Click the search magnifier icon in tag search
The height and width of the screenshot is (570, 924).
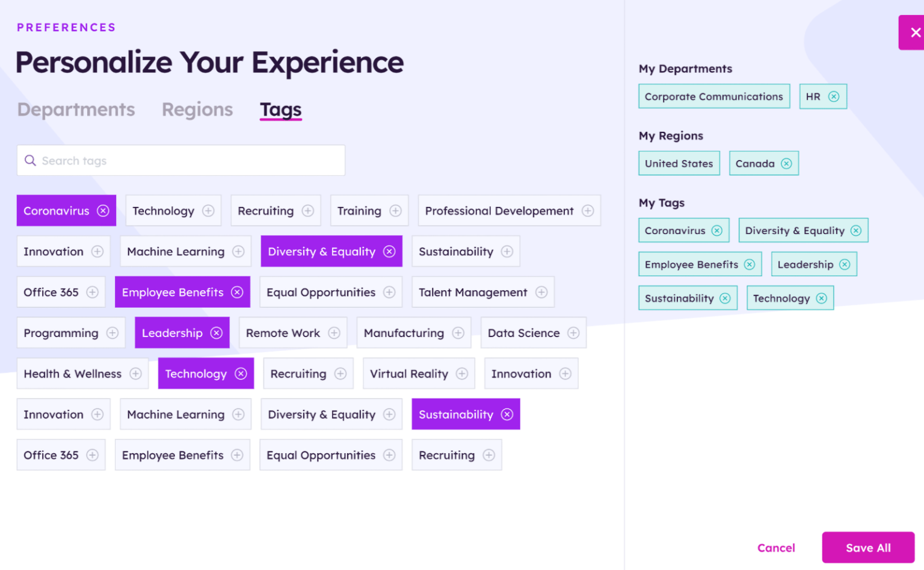click(31, 160)
